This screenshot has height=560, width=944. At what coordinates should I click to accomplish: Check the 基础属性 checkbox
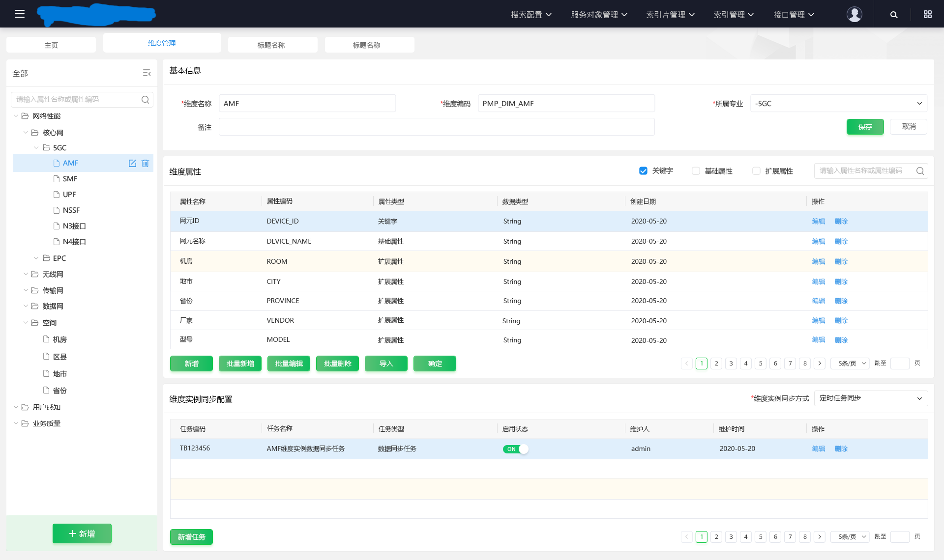696,171
